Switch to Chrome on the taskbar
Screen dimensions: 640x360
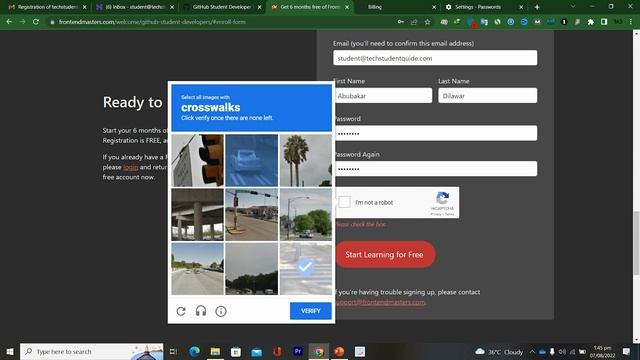coord(318,351)
